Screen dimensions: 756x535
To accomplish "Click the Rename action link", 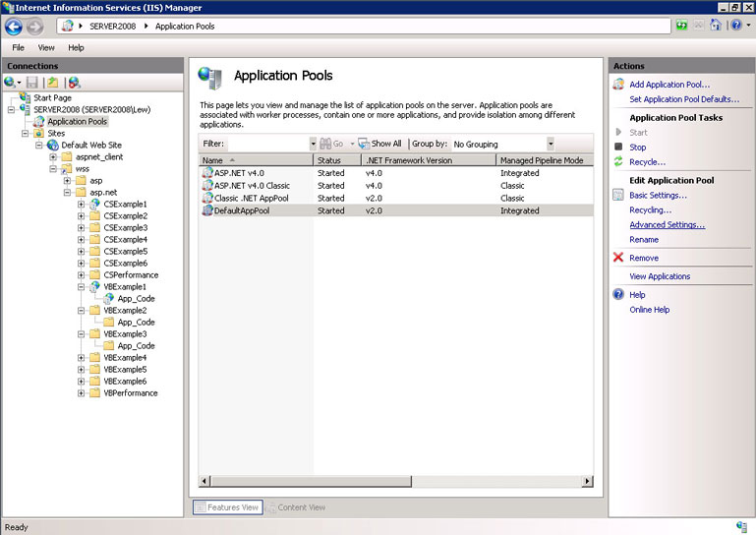I will (644, 240).
